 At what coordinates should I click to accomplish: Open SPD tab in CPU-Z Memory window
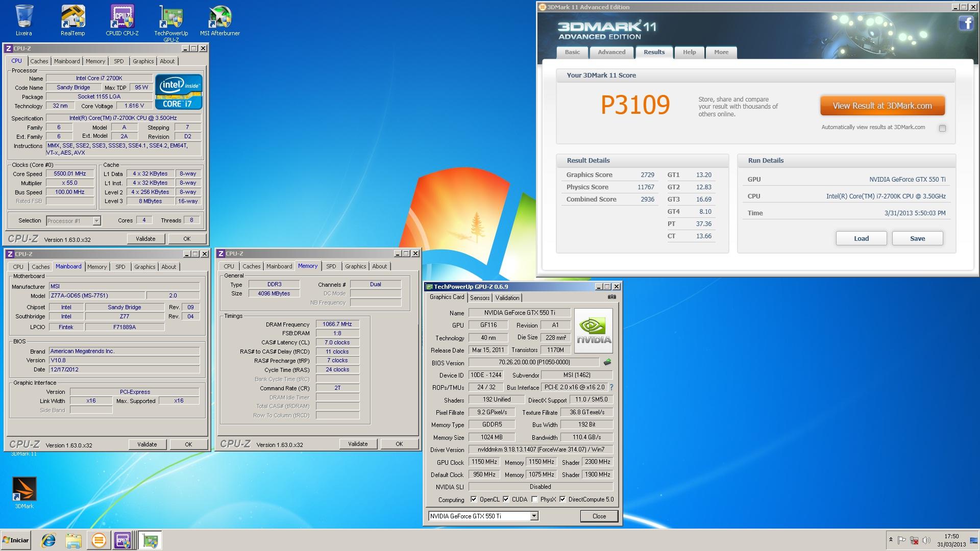(331, 266)
